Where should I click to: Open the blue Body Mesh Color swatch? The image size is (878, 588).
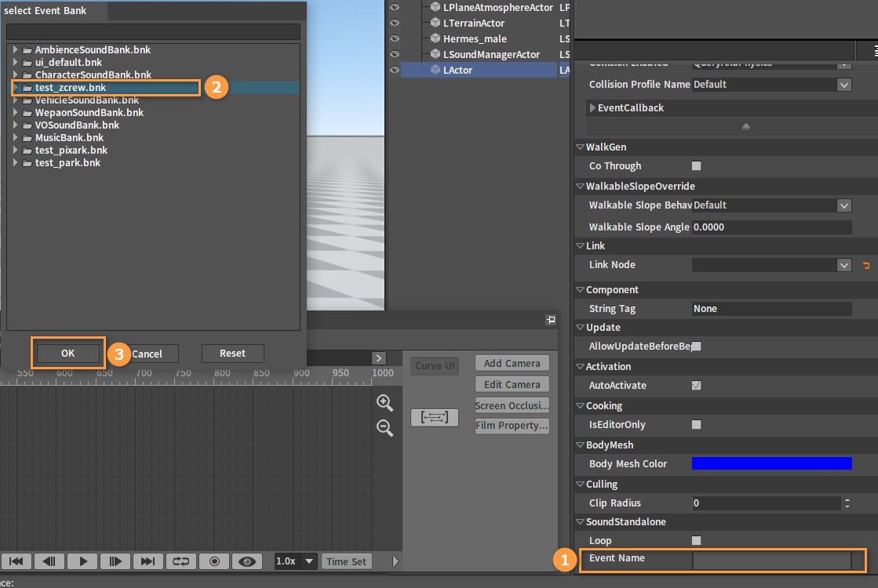[771, 463]
